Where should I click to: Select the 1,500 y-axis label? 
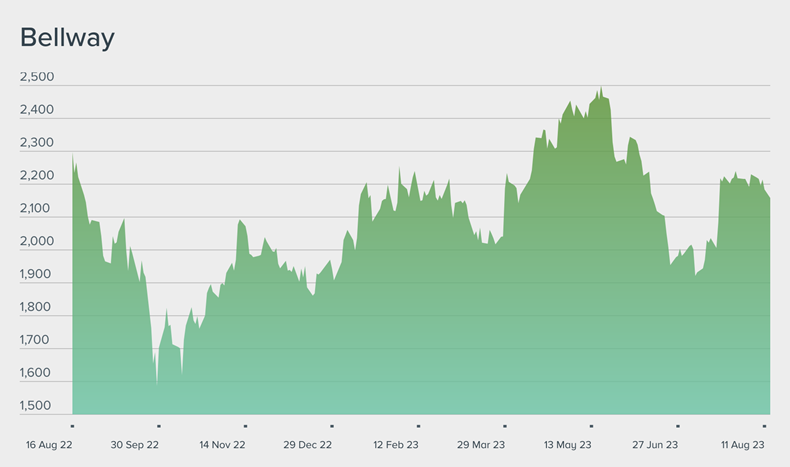click(37, 406)
